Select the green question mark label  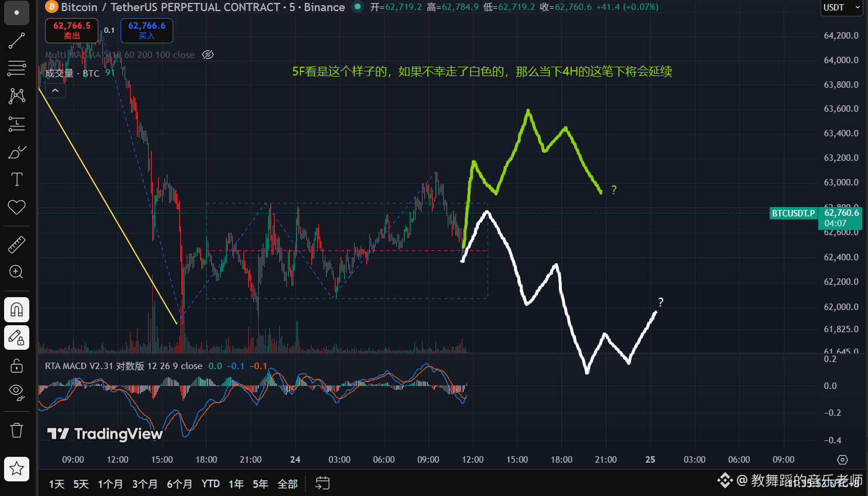pos(613,190)
